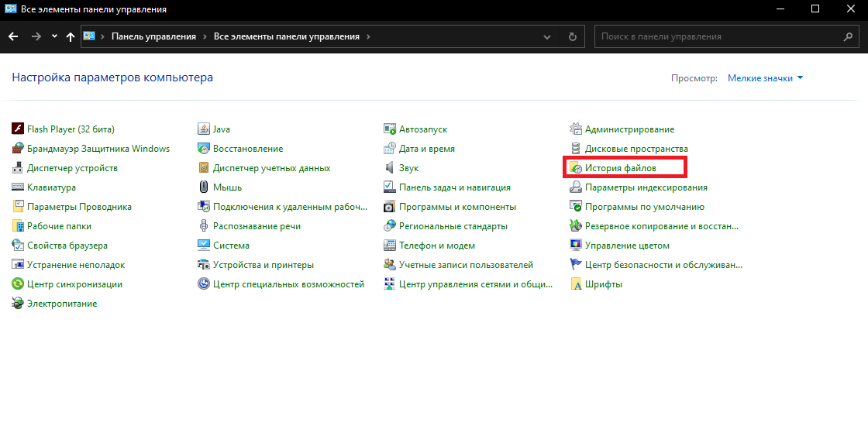Open the Свойства браузера icon
Image resolution: width=868 pixels, height=426 pixels.
[18, 245]
